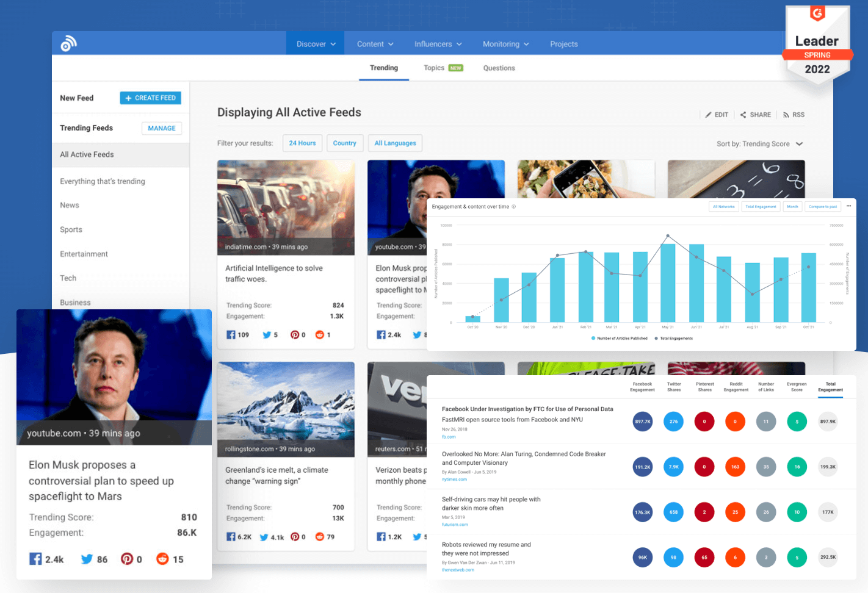868x593 pixels.
Task: Toggle Total Engagements legend item
Action: pyautogui.click(x=673, y=338)
